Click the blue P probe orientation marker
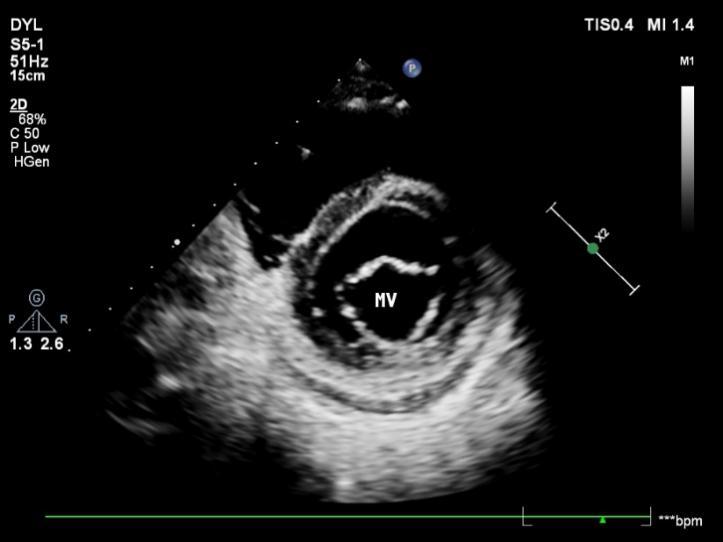This screenshot has height=542, width=723. click(x=411, y=68)
